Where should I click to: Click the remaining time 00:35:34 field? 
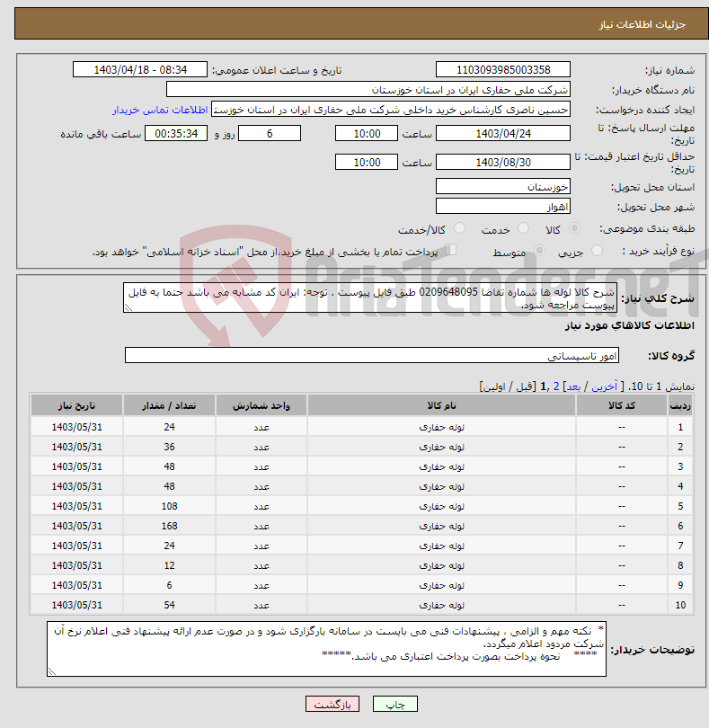(x=176, y=133)
